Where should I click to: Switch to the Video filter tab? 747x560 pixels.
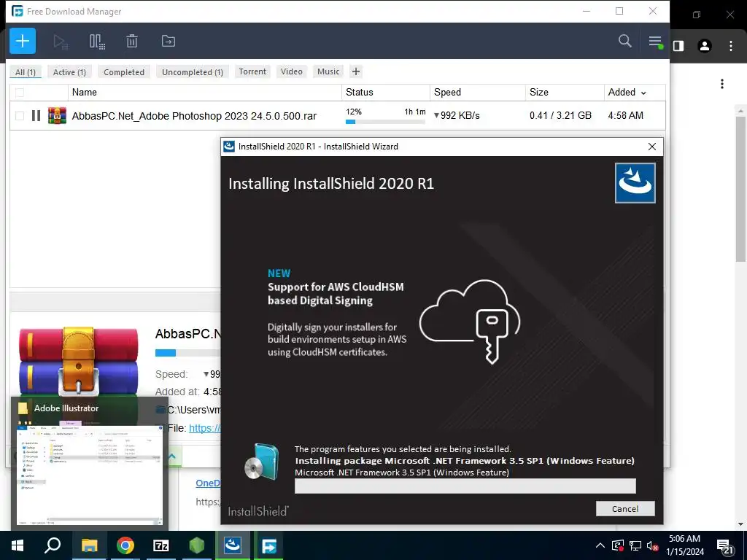(292, 71)
